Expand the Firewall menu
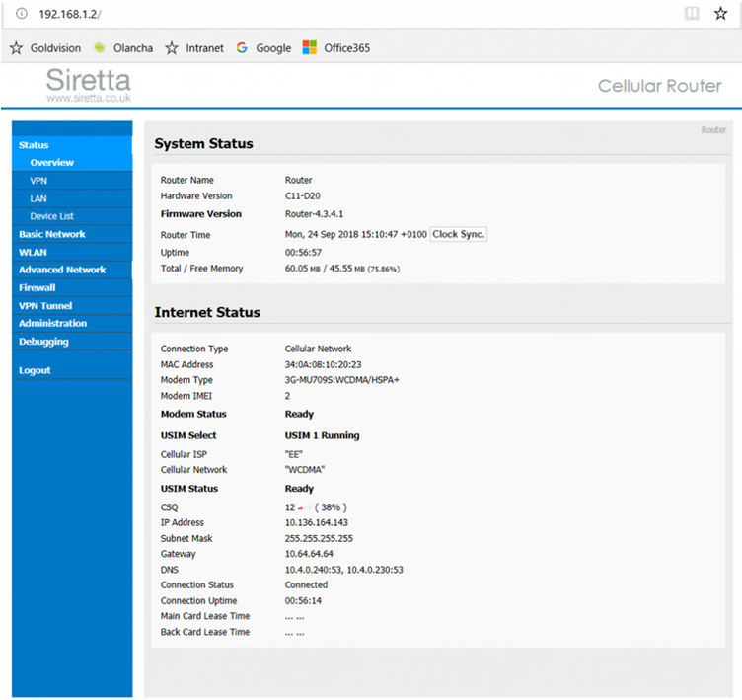The width and height of the screenshot is (742, 700). (72, 287)
